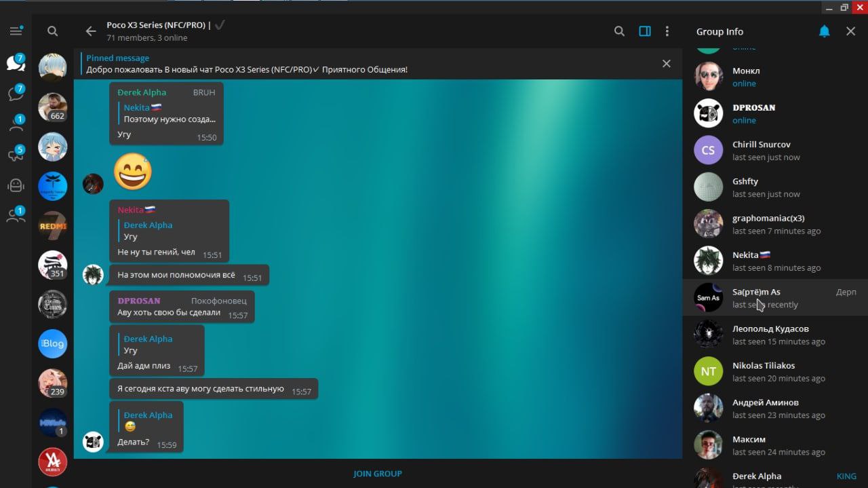868x488 pixels.
Task: Click the chat list search icon
Action: click(53, 31)
